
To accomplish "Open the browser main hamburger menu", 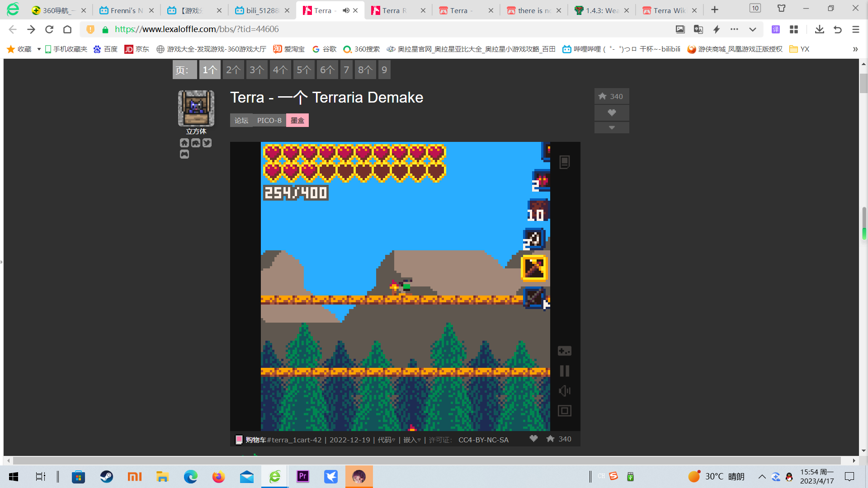I will tap(855, 29).
